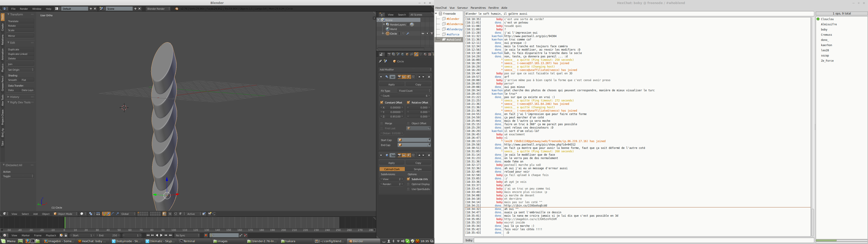Enable the translate manipulator arrow icon
This screenshot has height=244, width=868.
point(108,214)
